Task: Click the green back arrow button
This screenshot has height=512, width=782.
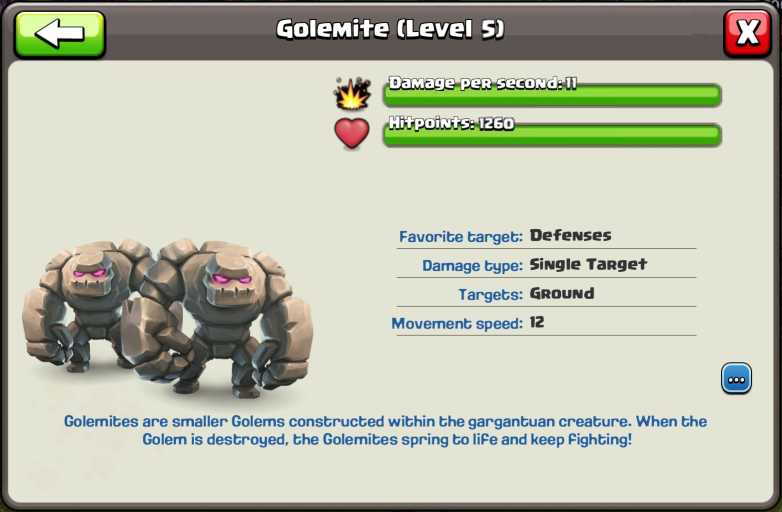Action: click(60, 34)
